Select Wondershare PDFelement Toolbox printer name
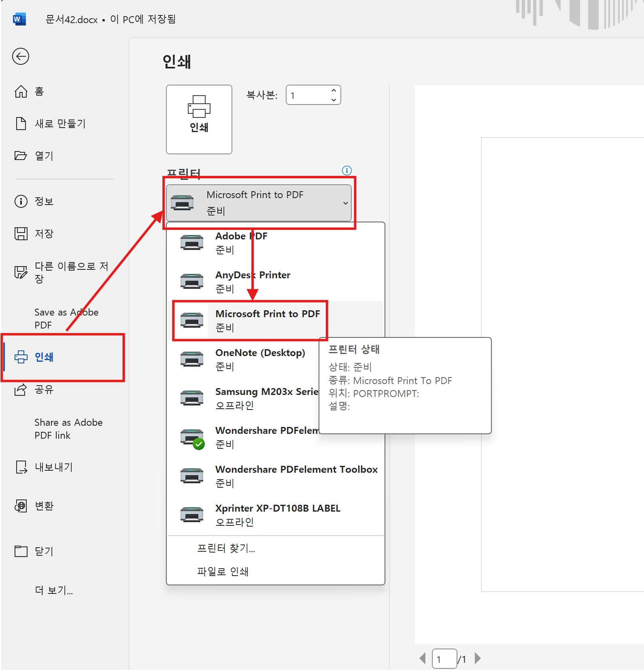644x670 pixels. tap(296, 469)
